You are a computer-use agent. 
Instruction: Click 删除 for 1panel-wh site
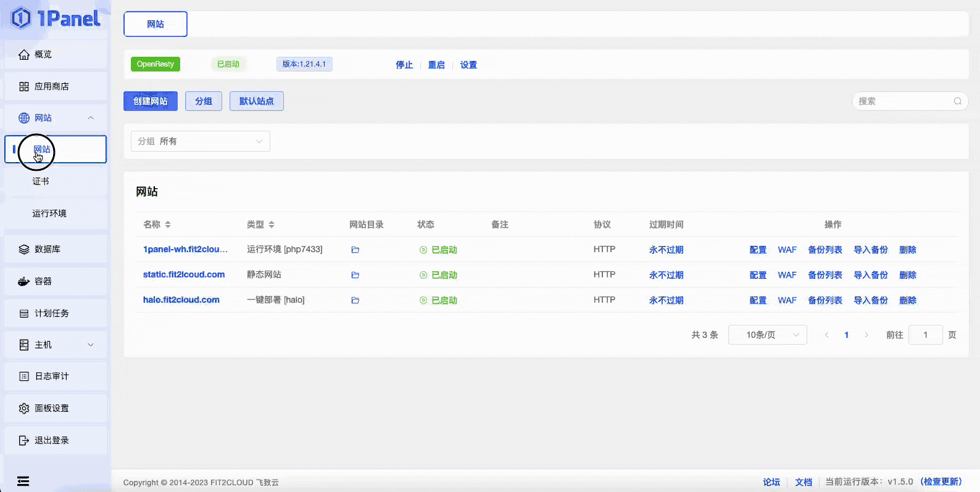click(x=908, y=250)
